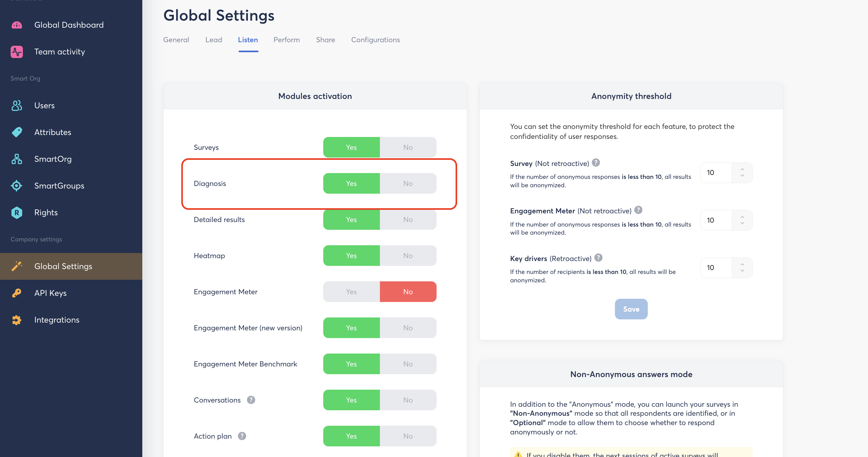The height and width of the screenshot is (457, 868).
Task: Open Users via its people icon
Action: tap(16, 106)
